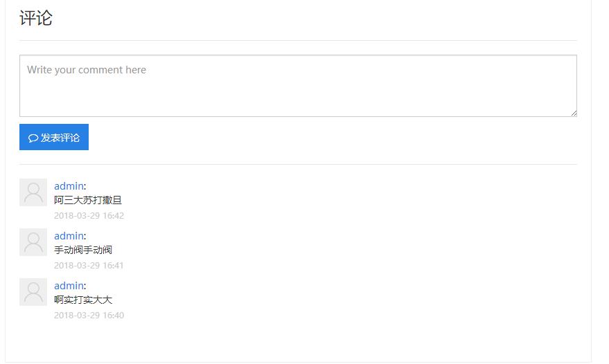Image resolution: width=609 pixels, height=364 pixels.
Task: Click the divider line above the first comment
Action: 298,165
